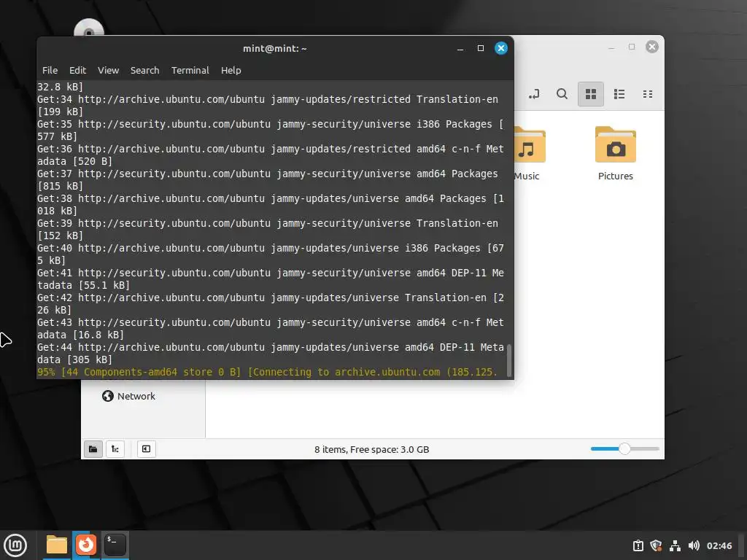Click the Get:34 line in terminal
The width and height of the screenshot is (747, 560).
coord(268,105)
